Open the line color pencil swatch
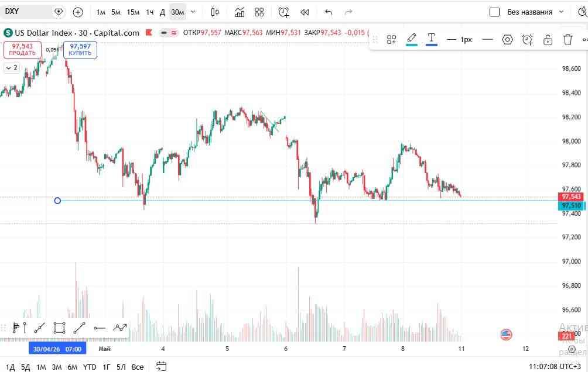Image resolution: width=588 pixels, height=372 pixels. point(411,39)
